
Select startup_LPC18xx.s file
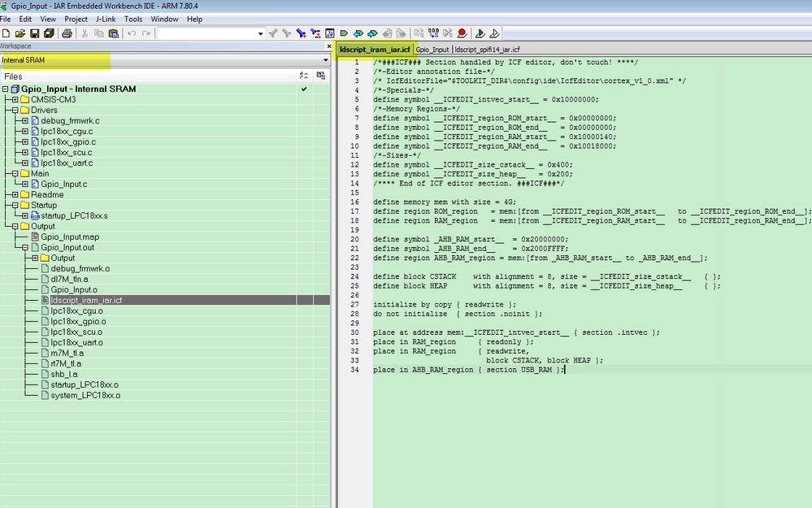pyautogui.click(x=75, y=215)
